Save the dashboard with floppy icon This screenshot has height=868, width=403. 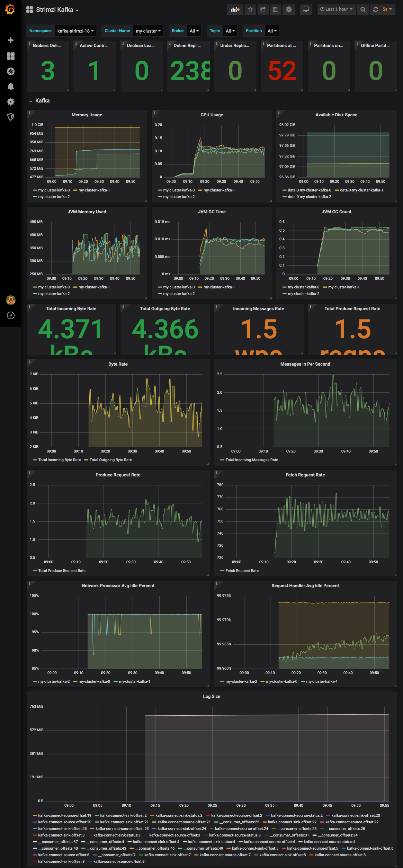pos(276,9)
